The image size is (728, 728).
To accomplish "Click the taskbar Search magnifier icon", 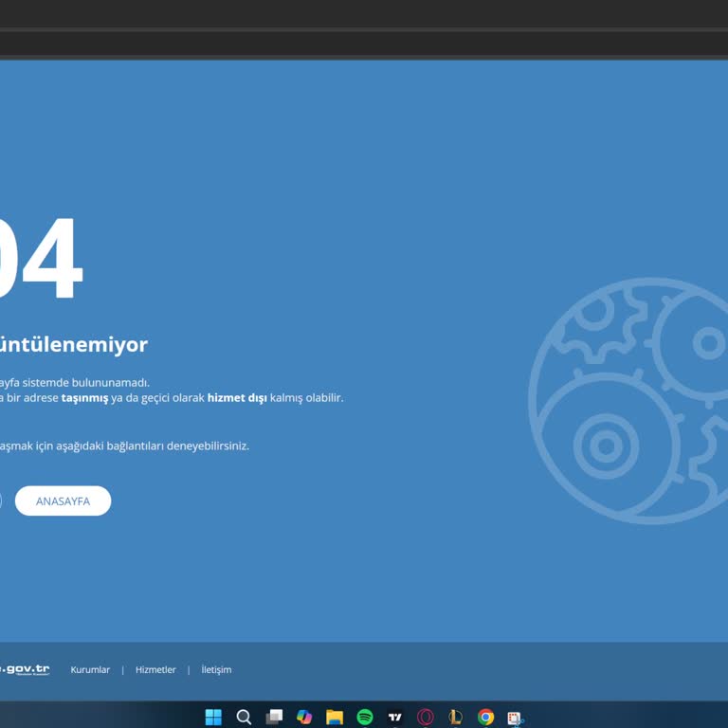I will [244, 717].
